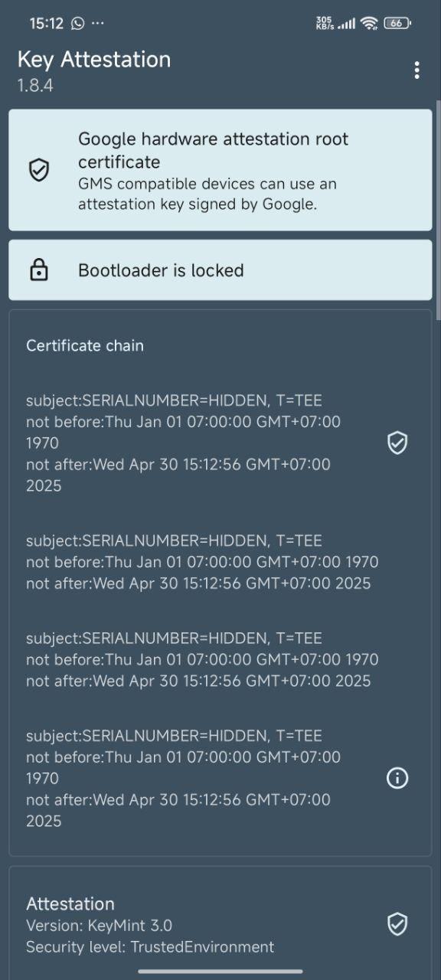The height and width of the screenshot is (980, 441).
Task: Open the Bootloader is locked card
Action: (x=220, y=270)
